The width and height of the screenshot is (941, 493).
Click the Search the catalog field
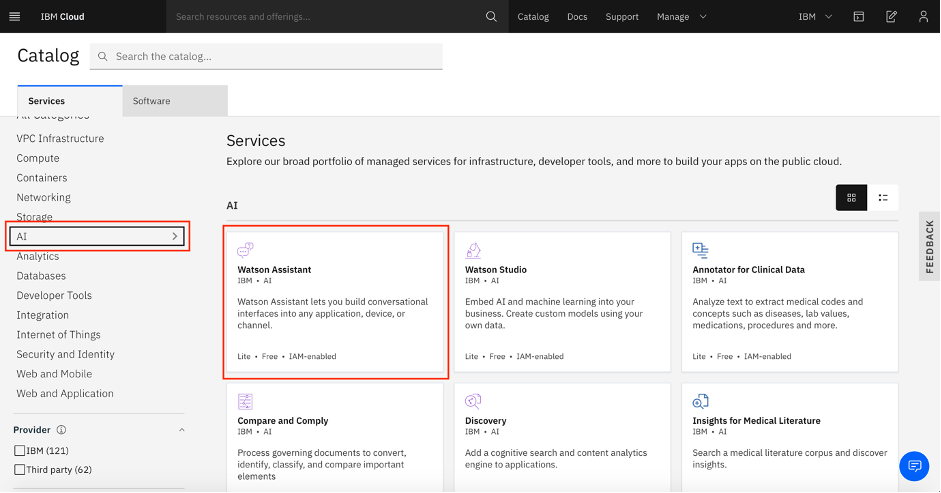[x=270, y=57]
